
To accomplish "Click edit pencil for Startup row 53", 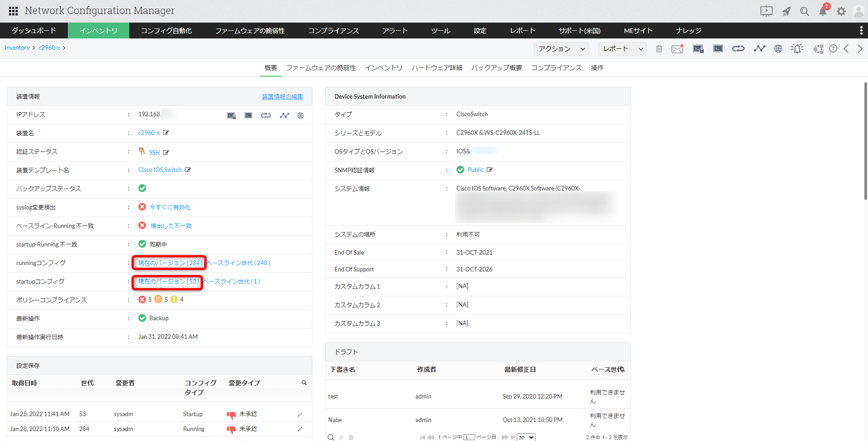I will (x=300, y=414).
